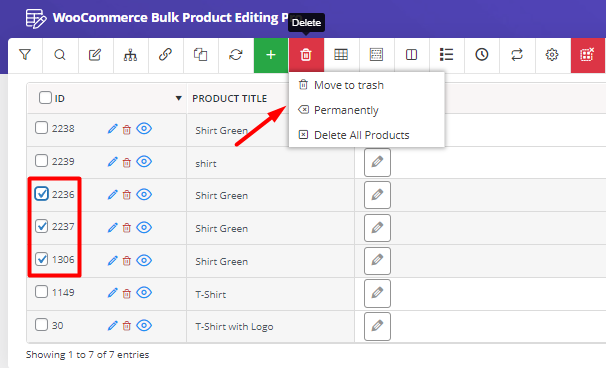The image size is (606, 368).
Task: Open edit button in shirt row
Action: [377, 162]
